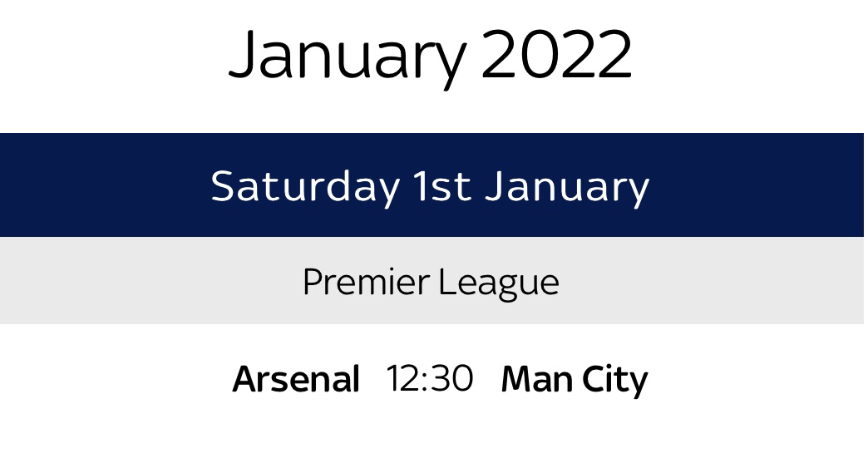Click empty navy banner area left of Saturday
Image resolution: width=868 pixels, height=458 pixels.
coord(106,185)
